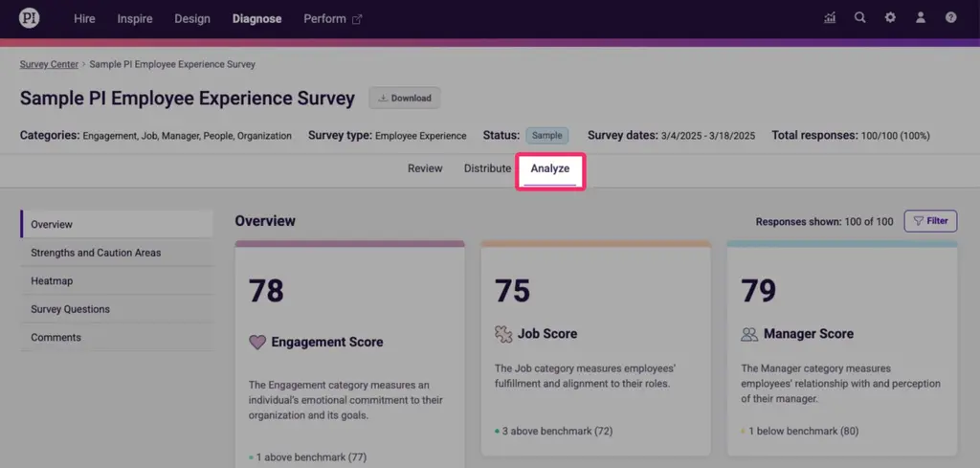Click the Sample status badge
The image size is (980, 468).
click(x=546, y=136)
